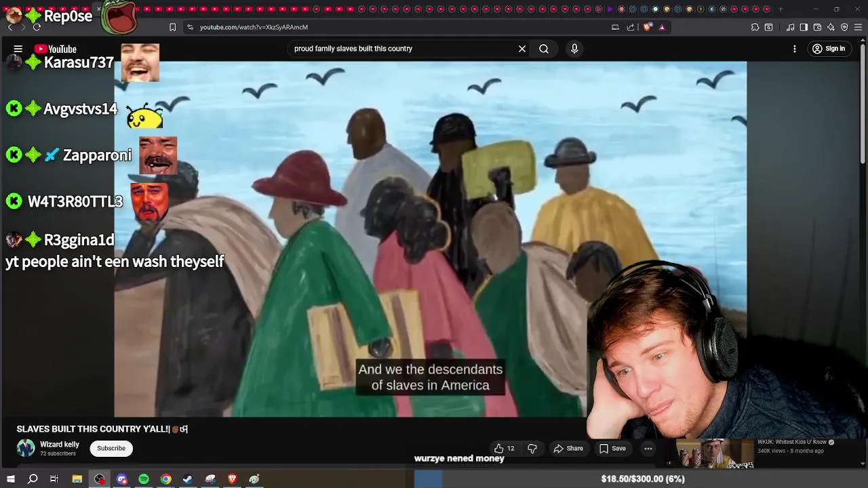
Task: Open Windows Start menu
Action: pyautogui.click(x=11, y=479)
